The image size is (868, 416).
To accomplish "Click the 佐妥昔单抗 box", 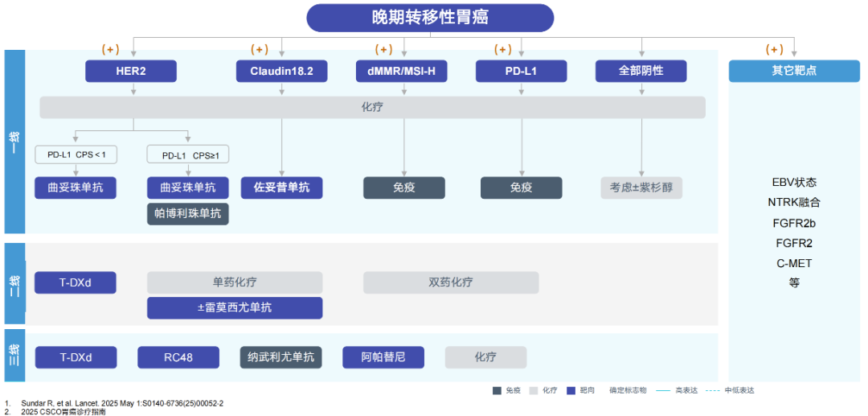I will click(282, 188).
